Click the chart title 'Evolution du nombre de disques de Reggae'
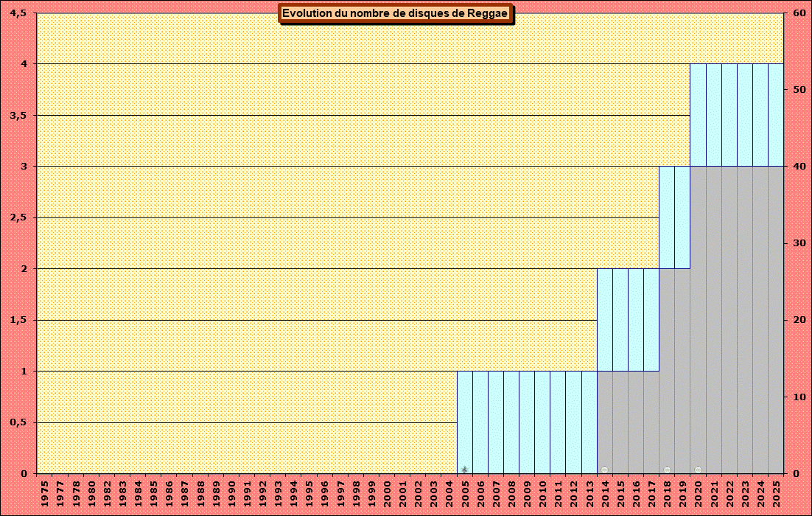Viewport: 812px width, 516px height. (x=396, y=14)
